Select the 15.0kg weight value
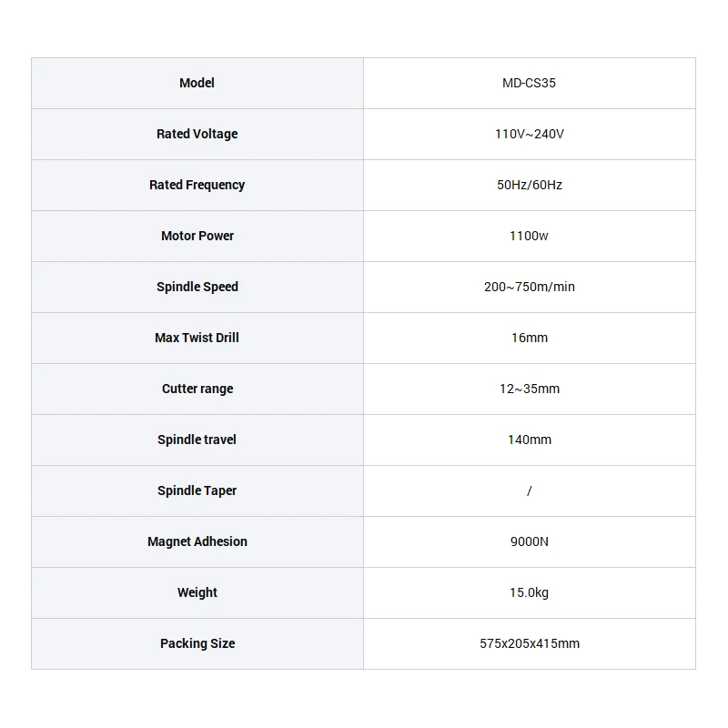 pos(529,592)
